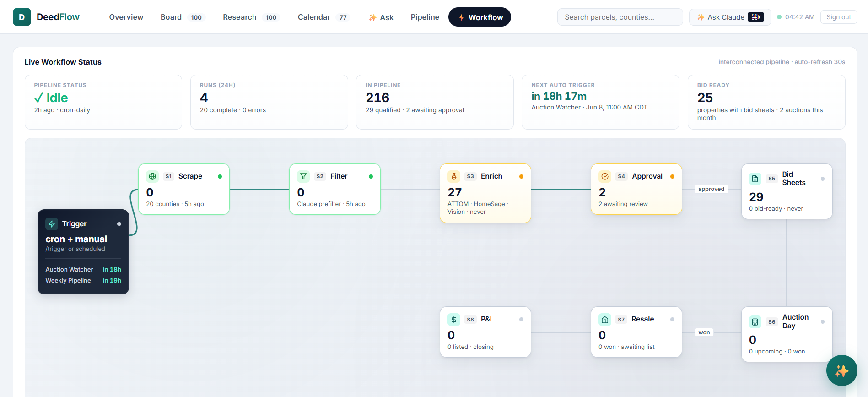Click the Runs (24h) card

(269, 102)
